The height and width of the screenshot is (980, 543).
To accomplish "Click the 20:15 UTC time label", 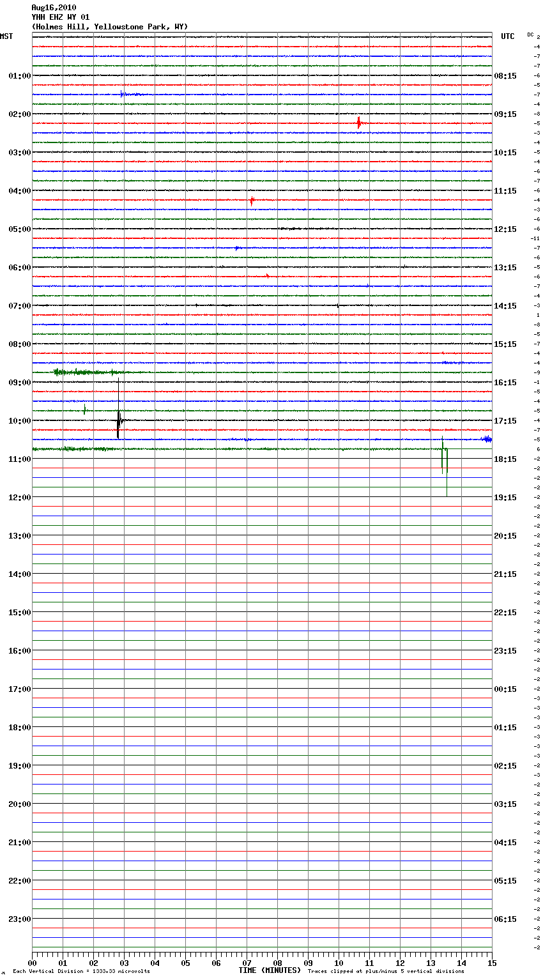I will click(x=505, y=535).
